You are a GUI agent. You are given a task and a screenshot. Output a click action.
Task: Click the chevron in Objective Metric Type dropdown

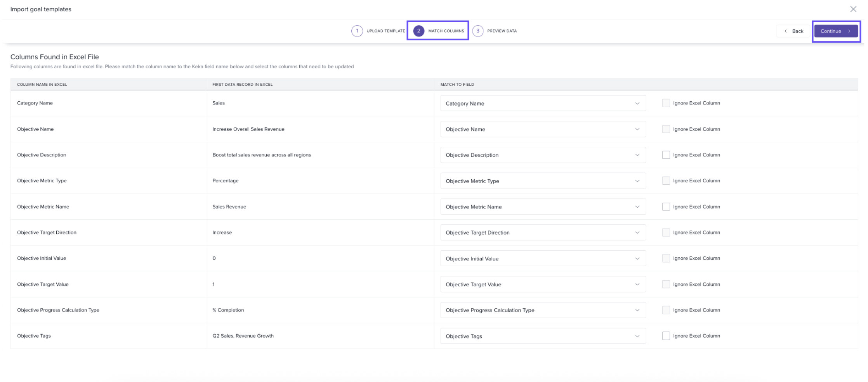(x=637, y=181)
